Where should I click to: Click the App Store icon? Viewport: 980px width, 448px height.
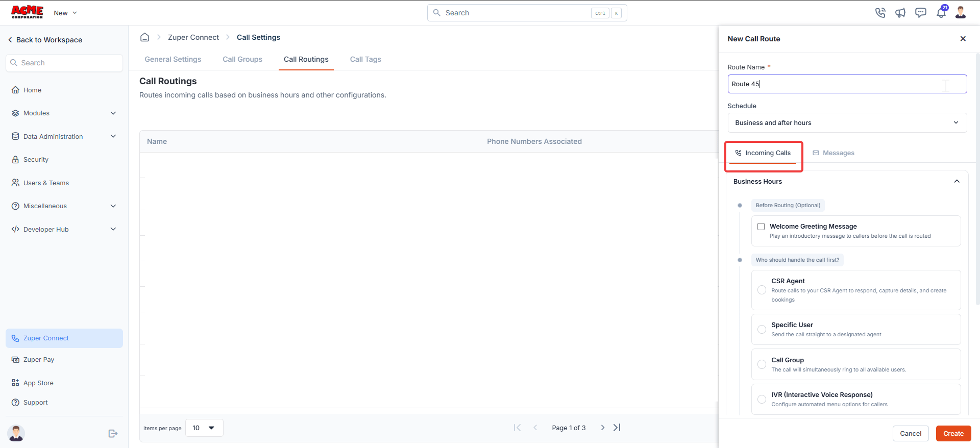point(15,383)
